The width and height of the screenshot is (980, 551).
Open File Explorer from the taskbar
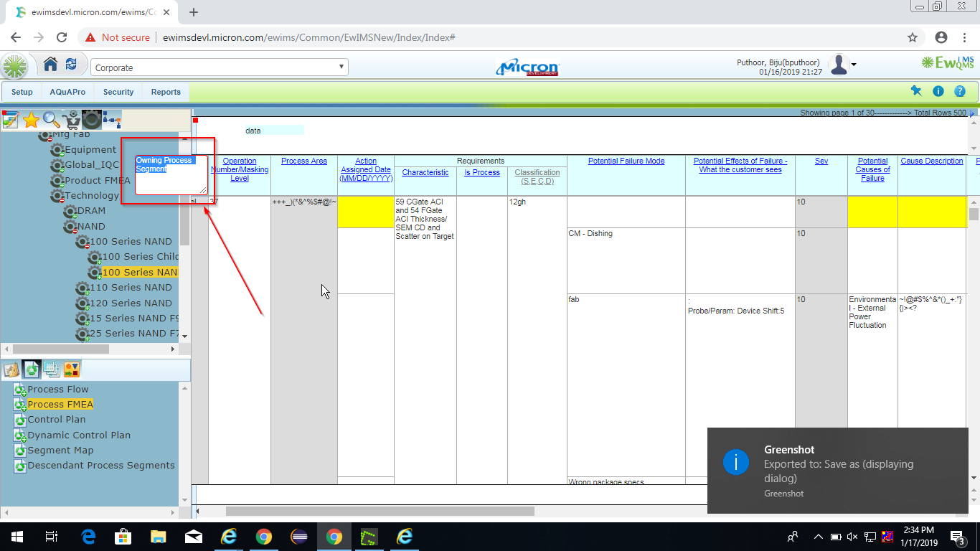[157, 536]
